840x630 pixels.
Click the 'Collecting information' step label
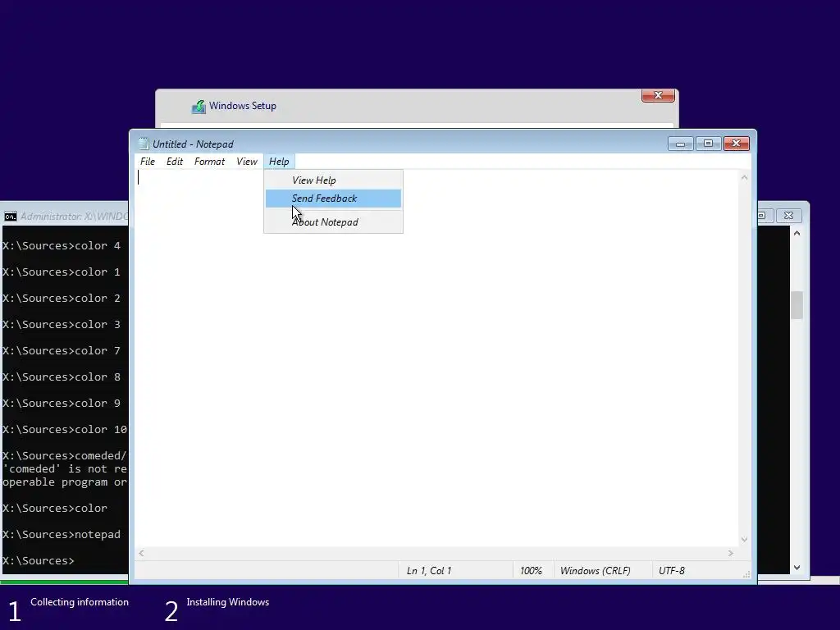click(80, 602)
